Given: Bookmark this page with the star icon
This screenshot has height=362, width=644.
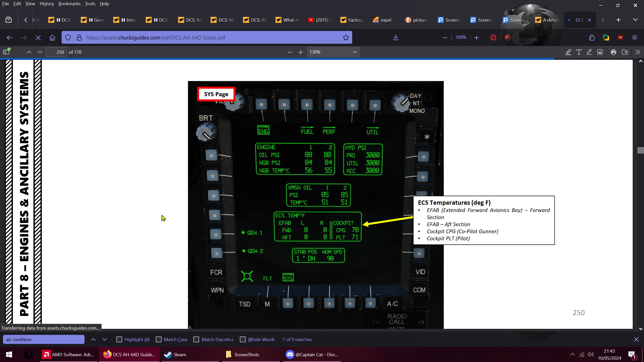Looking at the screenshot, I should click(346, 37).
